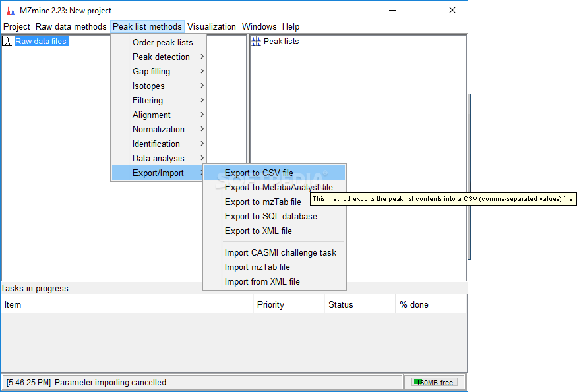Expand the Isotopes submenu
Viewport: 577px width, 392px height.
159,86
